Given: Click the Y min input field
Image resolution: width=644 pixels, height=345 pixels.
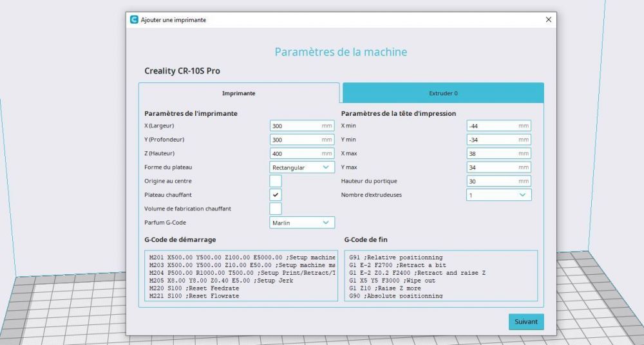Looking at the screenshot, I should (x=498, y=140).
